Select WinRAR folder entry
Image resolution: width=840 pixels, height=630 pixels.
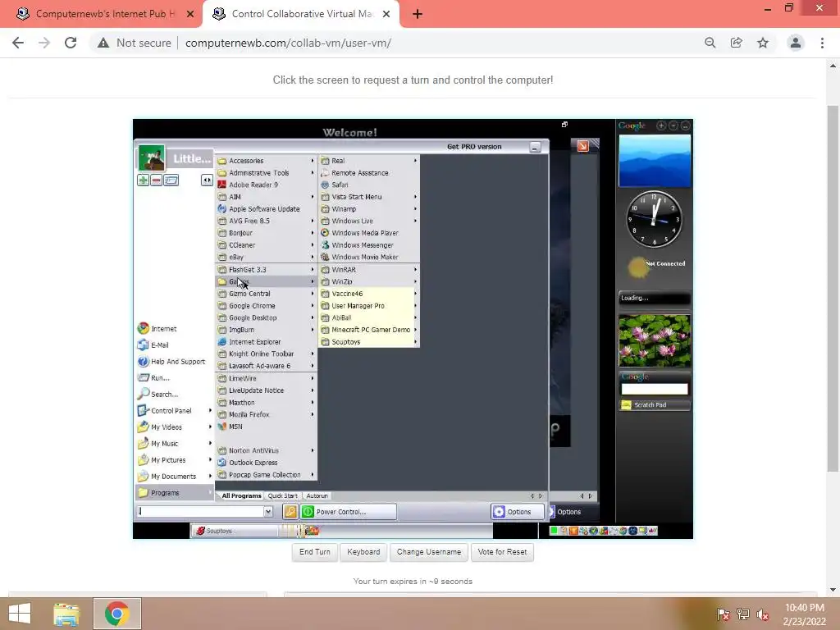point(368,269)
